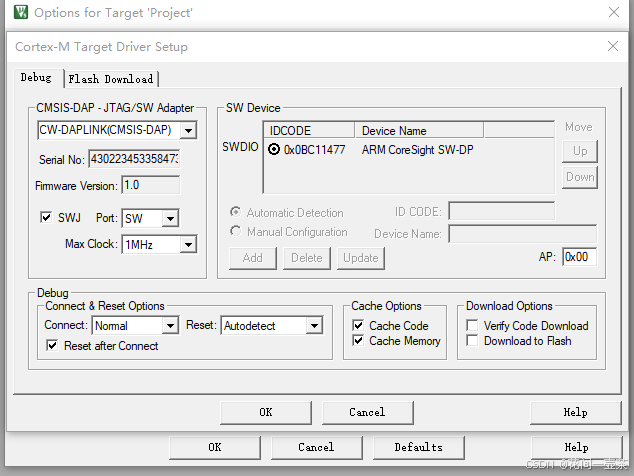Click Help in the Target Driver Setup dialog

576,413
